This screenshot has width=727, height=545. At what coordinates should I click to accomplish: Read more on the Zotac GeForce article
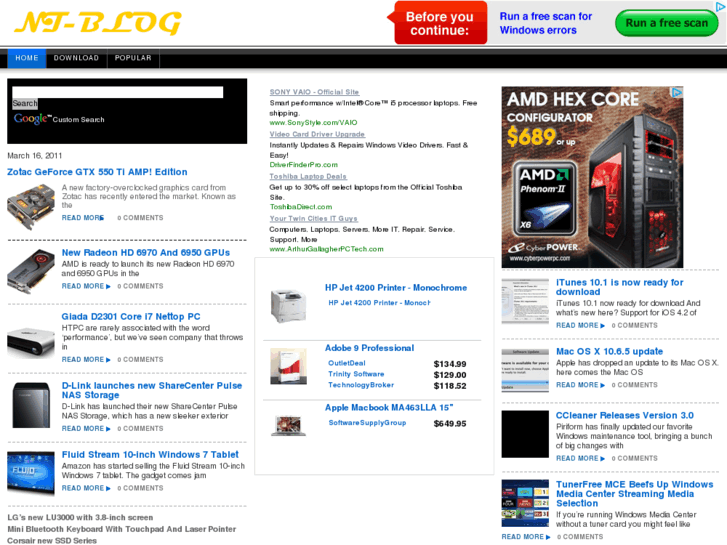[83, 218]
